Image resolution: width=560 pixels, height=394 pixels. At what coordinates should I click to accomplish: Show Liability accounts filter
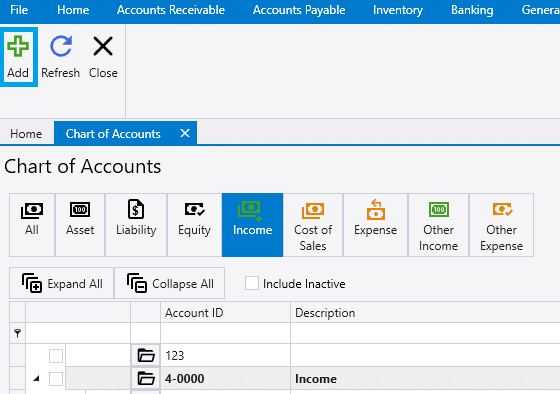[136, 225]
